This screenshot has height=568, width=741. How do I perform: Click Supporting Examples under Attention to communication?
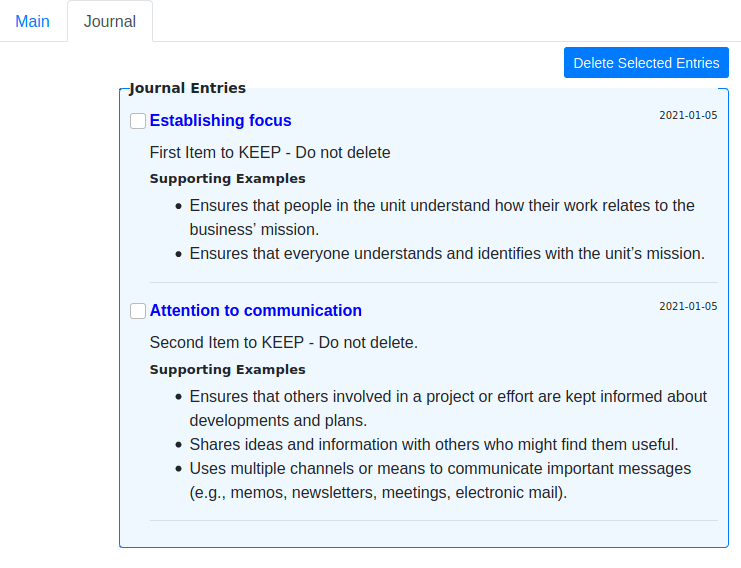pos(227,370)
